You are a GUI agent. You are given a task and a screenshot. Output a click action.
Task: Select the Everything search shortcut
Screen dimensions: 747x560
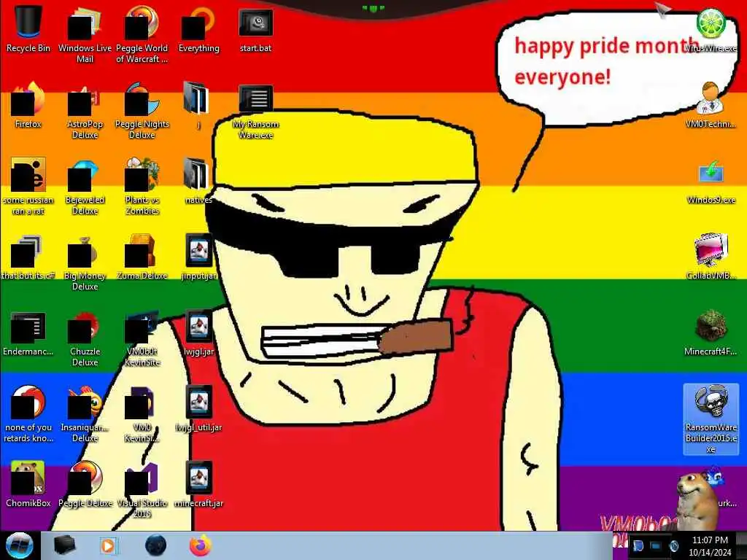198,30
